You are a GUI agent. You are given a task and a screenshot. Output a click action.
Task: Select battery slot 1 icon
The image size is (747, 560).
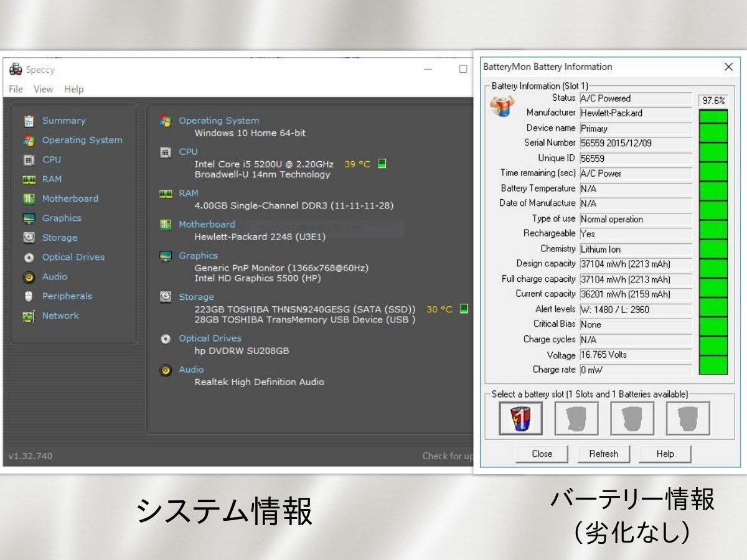(x=521, y=418)
